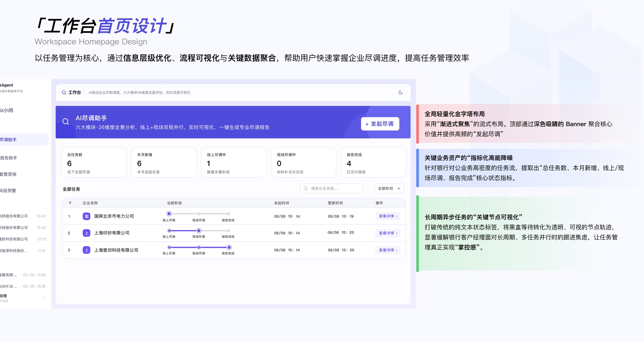Select 风险预警 in the sidebar
This screenshot has width=644, height=342.
8,191
